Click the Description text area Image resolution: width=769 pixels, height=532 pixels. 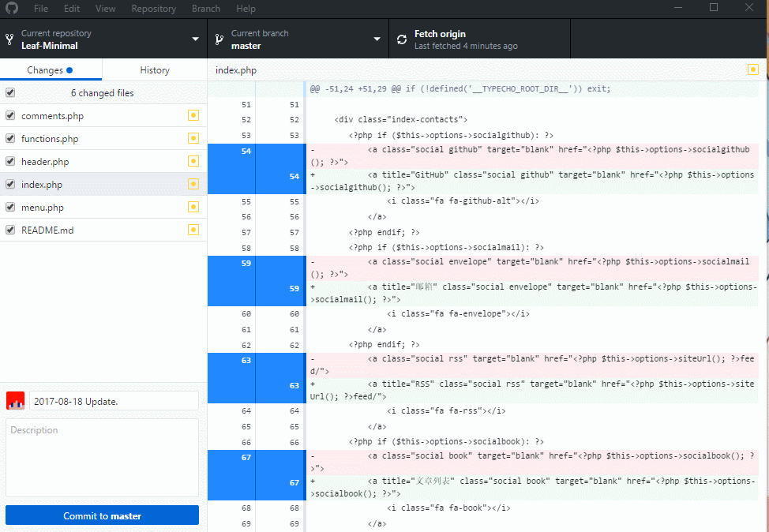point(102,458)
